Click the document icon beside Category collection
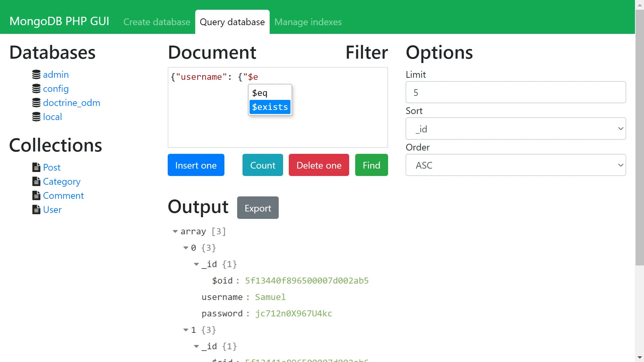This screenshot has height=362, width=644. [36, 181]
